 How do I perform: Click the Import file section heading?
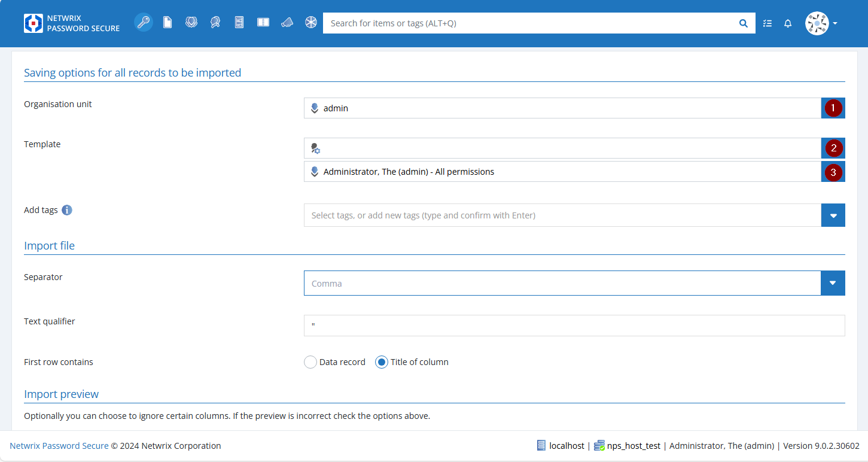[x=49, y=245]
